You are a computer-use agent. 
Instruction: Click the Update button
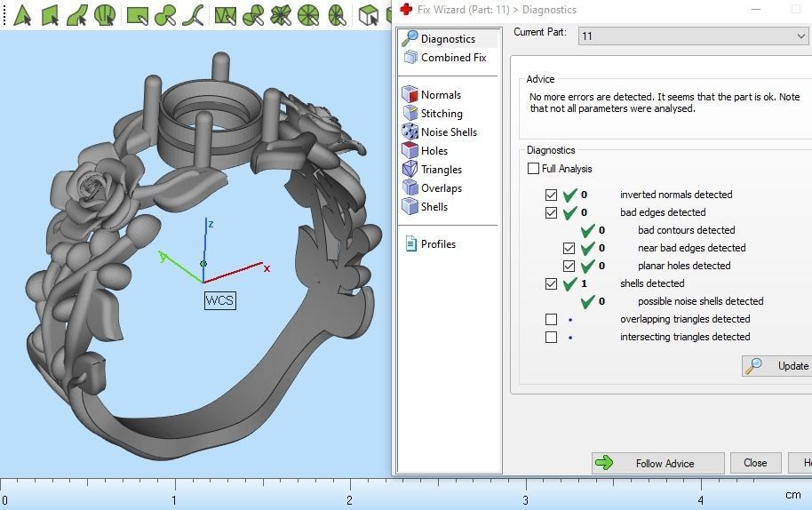point(776,366)
